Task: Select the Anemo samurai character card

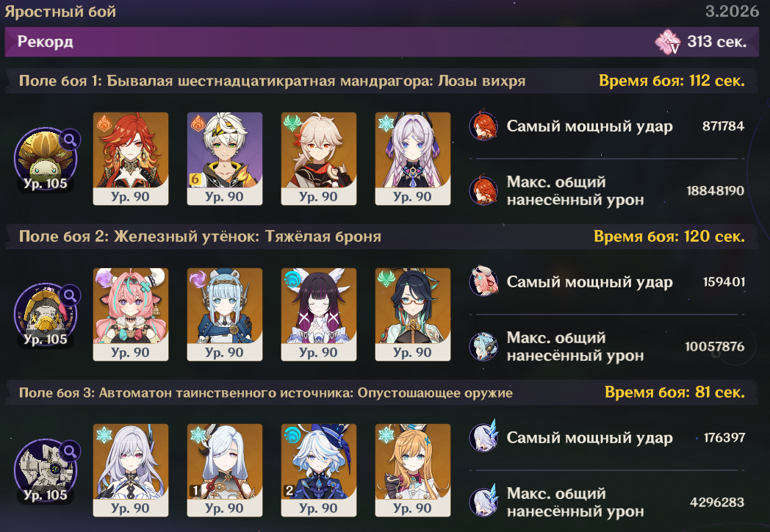Action: click(x=319, y=159)
